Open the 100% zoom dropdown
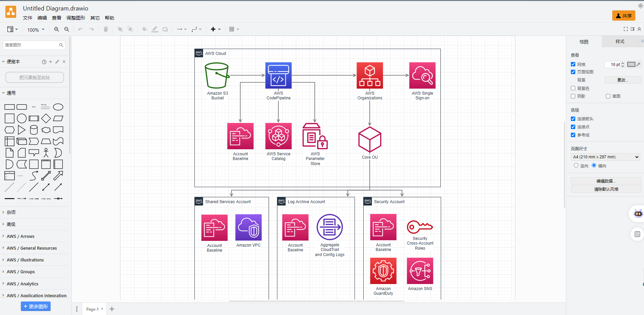 (x=36, y=30)
